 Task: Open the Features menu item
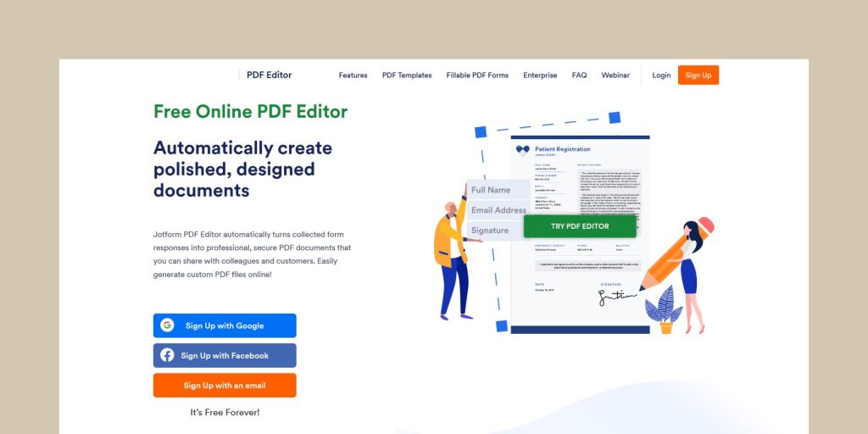pos(353,75)
